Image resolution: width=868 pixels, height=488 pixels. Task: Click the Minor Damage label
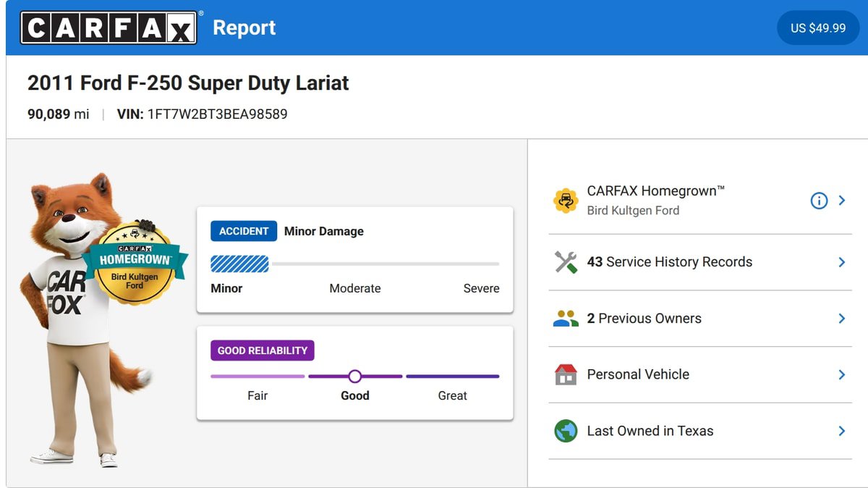pyautogui.click(x=324, y=231)
